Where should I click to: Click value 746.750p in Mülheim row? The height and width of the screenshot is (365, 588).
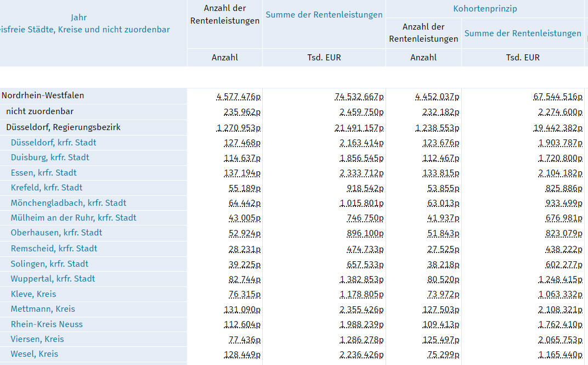click(x=365, y=218)
